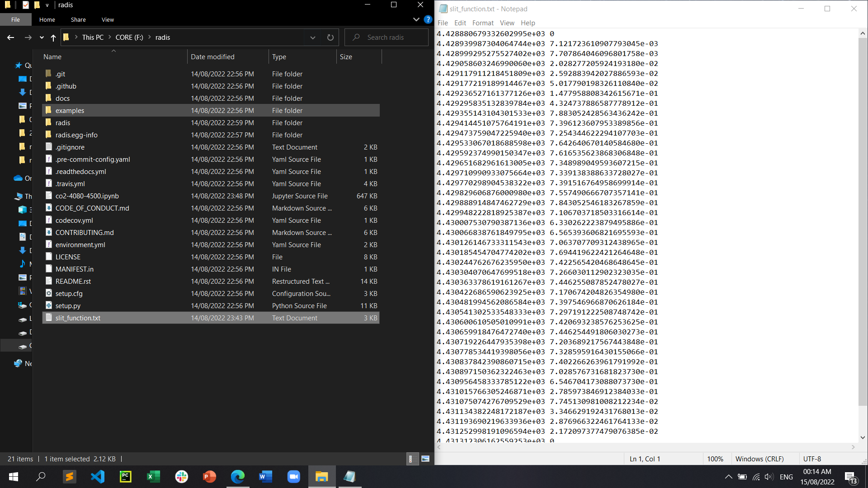Open the address bar history dropdown

click(x=313, y=38)
